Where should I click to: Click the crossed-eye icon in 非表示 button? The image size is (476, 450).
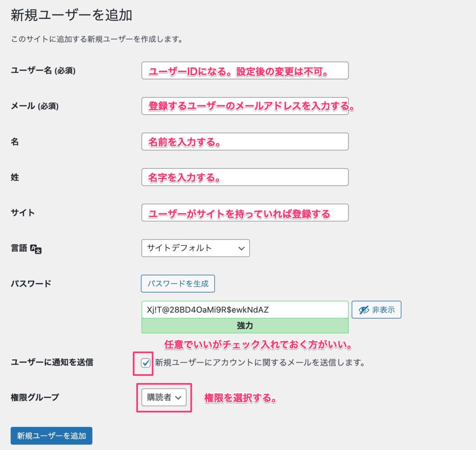pyautogui.click(x=364, y=310)
